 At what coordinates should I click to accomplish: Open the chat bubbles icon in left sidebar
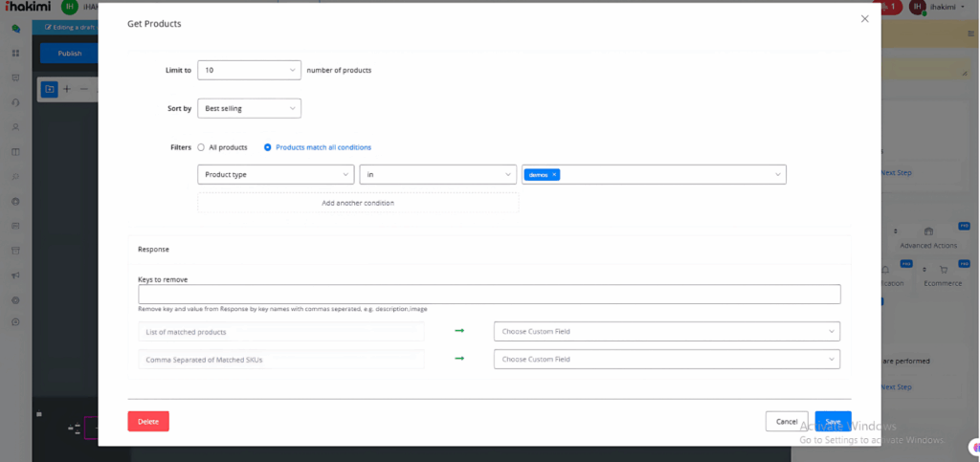tap(15, 29)
